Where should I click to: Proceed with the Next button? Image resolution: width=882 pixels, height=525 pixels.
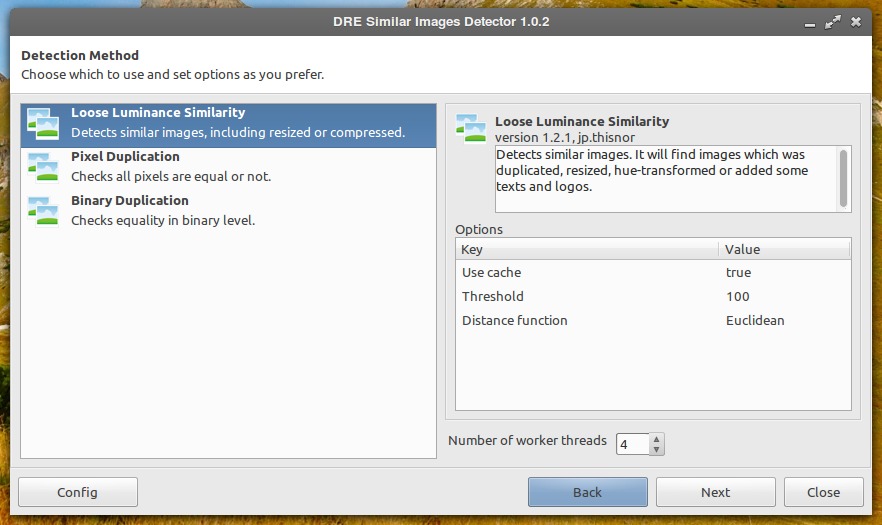716,492
